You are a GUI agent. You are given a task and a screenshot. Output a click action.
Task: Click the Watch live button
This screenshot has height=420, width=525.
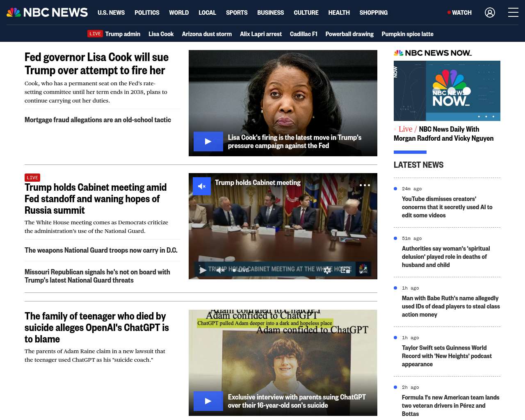tap(459, 13)
